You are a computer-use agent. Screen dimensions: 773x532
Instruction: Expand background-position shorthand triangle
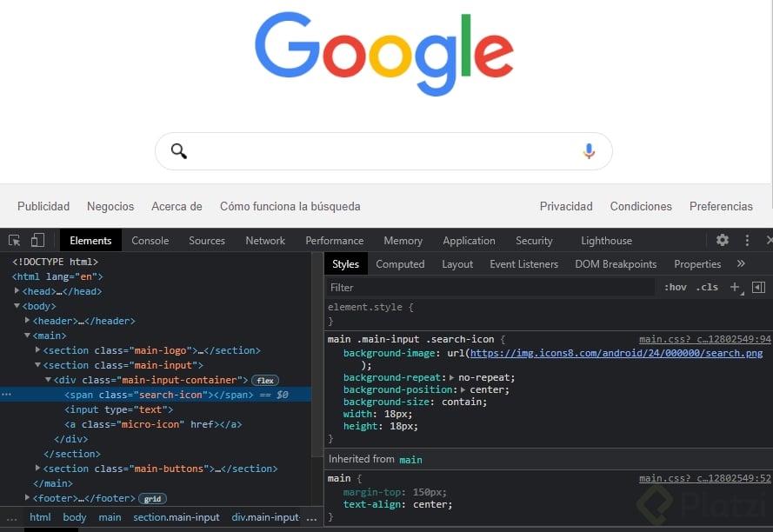point(463,390)
